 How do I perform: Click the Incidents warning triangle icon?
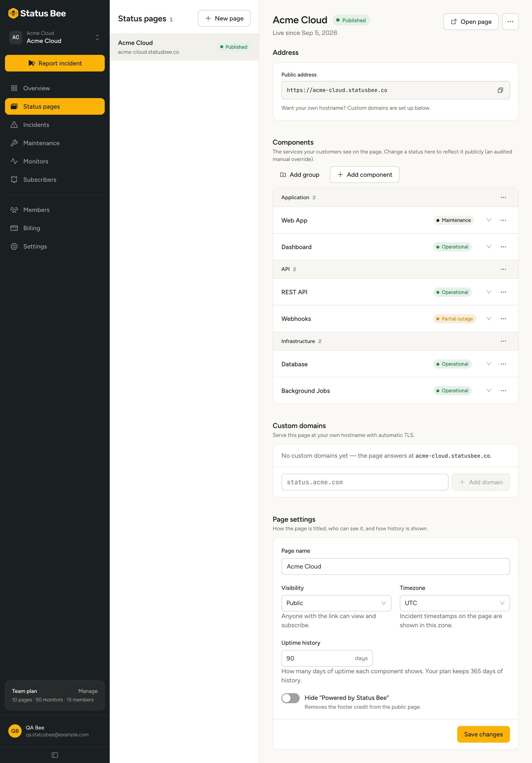(x=14, y=125)
